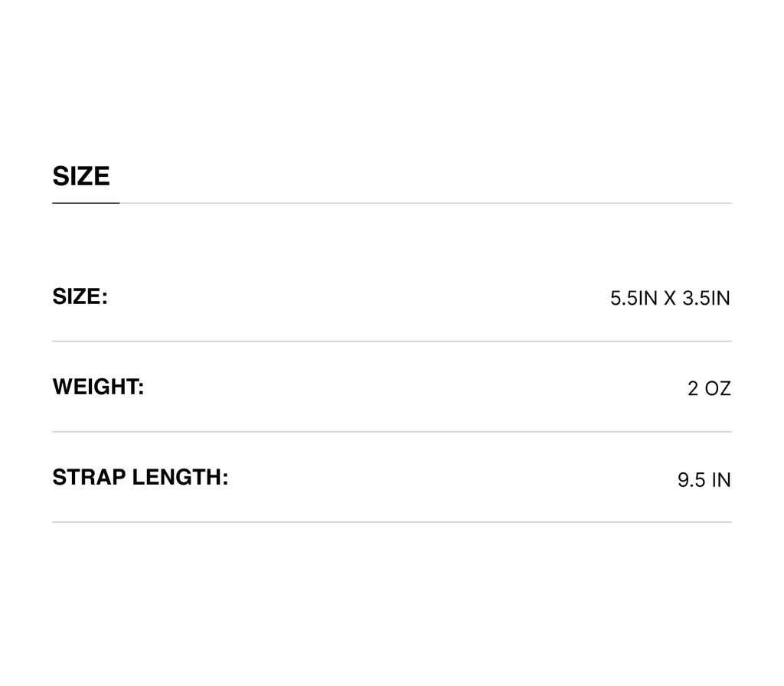Image resolution: width=784 pixels, height=686 pixels.
Task: Click the number "9.5" in strap length row
Action: (x=691, y=481)
